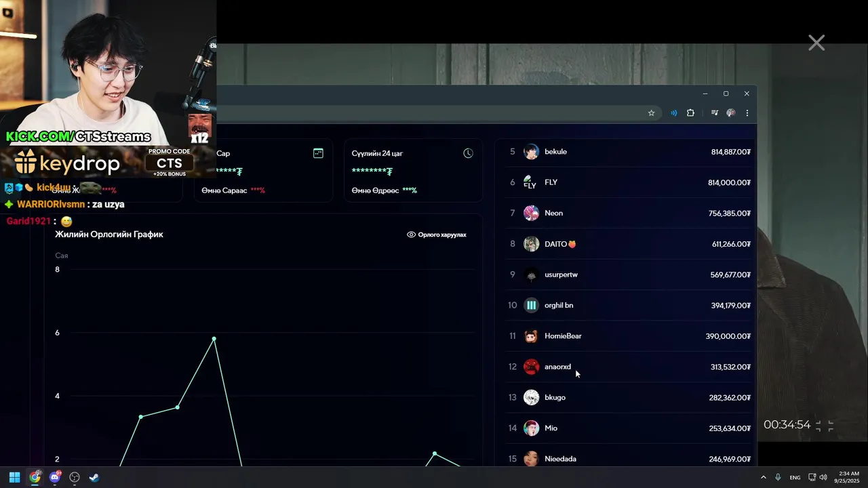
Task: Select the username usurpertw
Action: [561, 274]
